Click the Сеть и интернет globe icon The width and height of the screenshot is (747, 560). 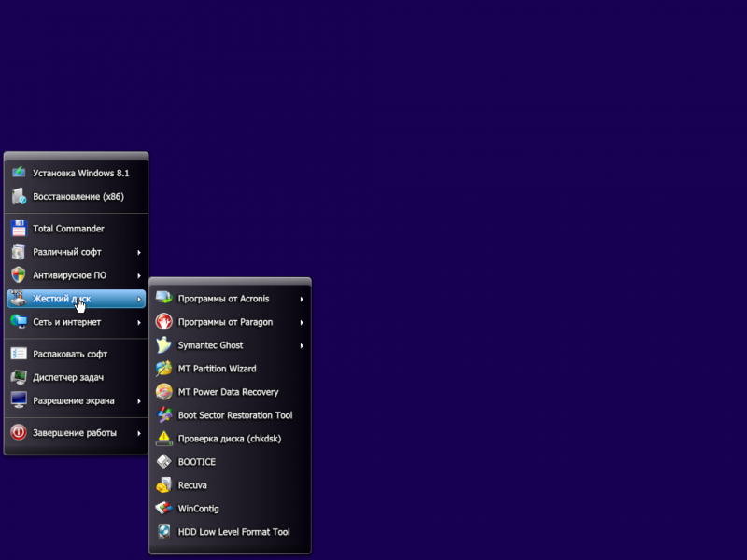point(19,321)
